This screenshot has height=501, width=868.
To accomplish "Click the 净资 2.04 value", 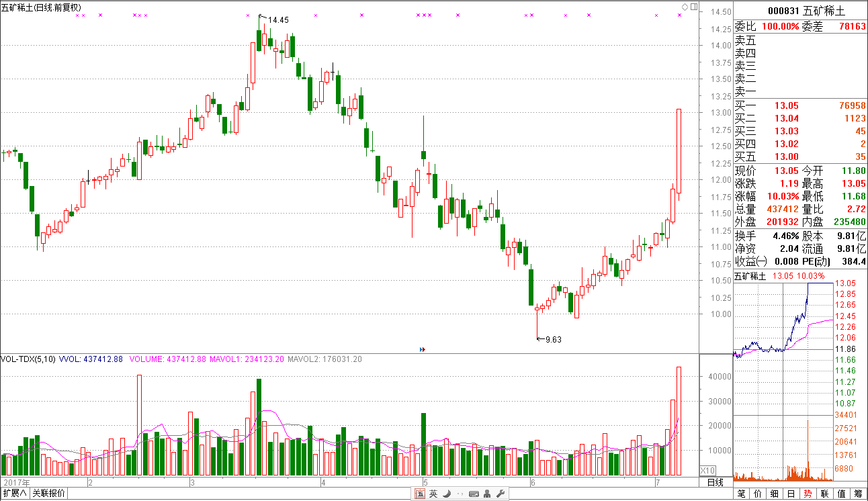I will click(789, 249).
